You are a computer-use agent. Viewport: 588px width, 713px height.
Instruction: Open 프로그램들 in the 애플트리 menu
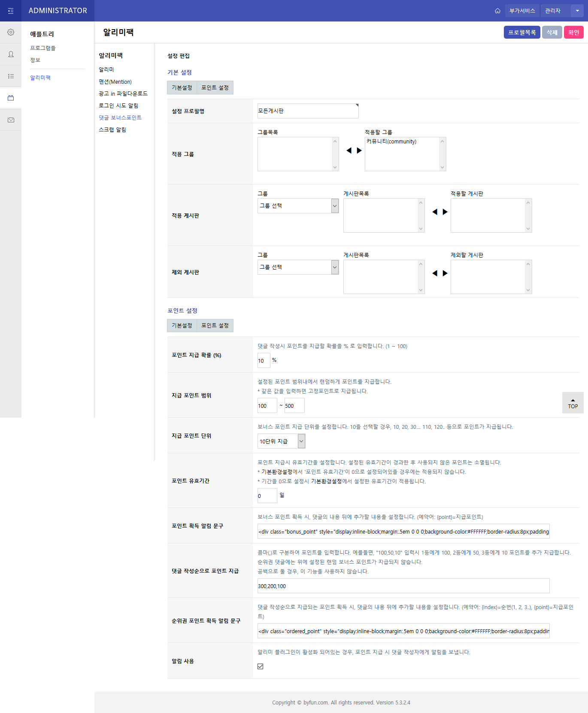click(x=43, y=48)
